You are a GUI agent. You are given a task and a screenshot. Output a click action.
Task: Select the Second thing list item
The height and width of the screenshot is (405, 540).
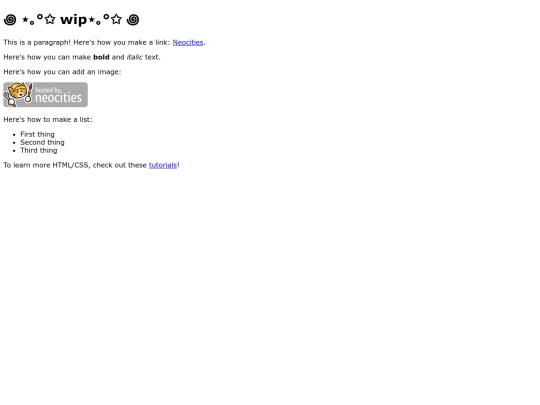pyautogui.click(x=42, y=142)
